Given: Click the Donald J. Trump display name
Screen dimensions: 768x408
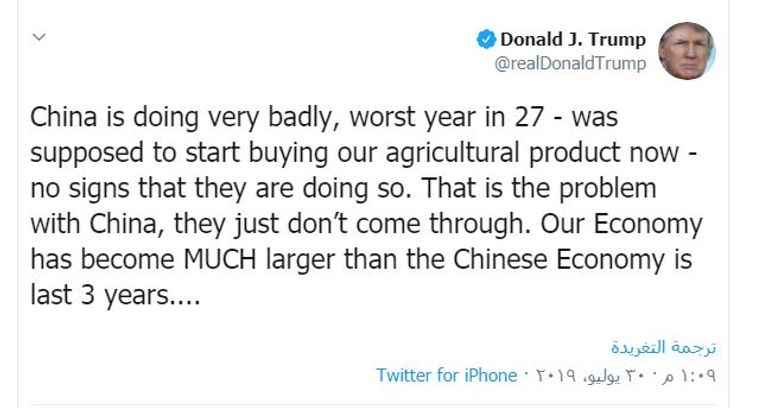Looking at the screenshot, I should pos(572,40).
